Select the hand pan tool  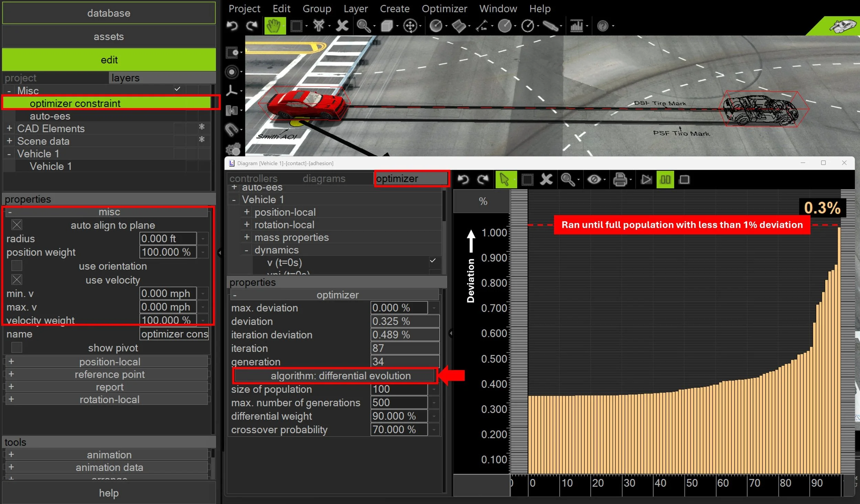click(274, 26)
